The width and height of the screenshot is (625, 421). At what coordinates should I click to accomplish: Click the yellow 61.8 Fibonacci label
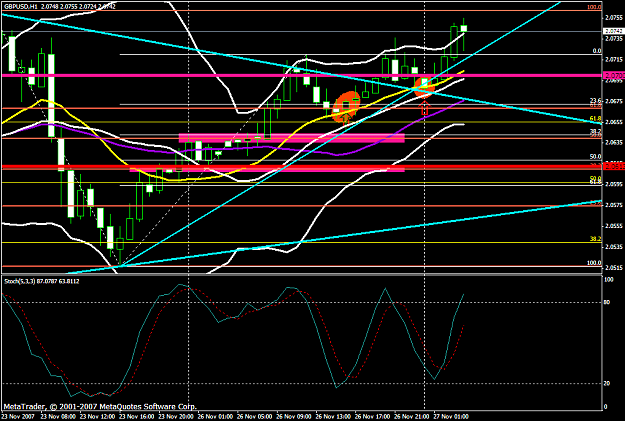coord(596,118)
